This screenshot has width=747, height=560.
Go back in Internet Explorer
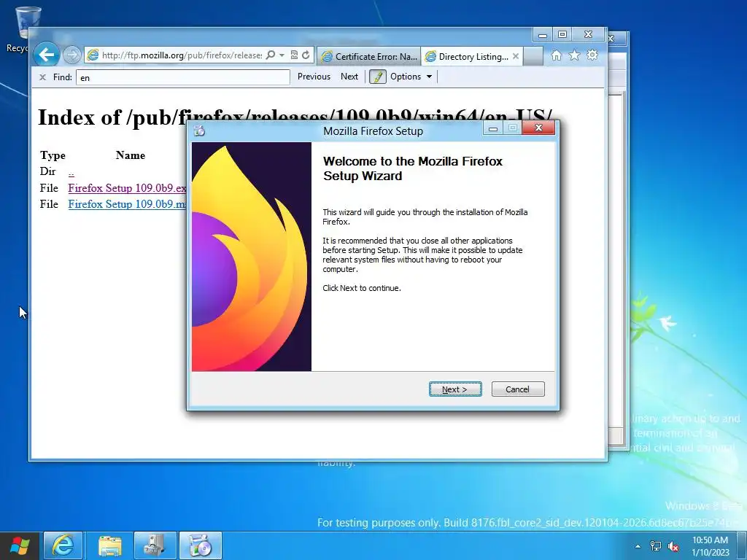46,55
